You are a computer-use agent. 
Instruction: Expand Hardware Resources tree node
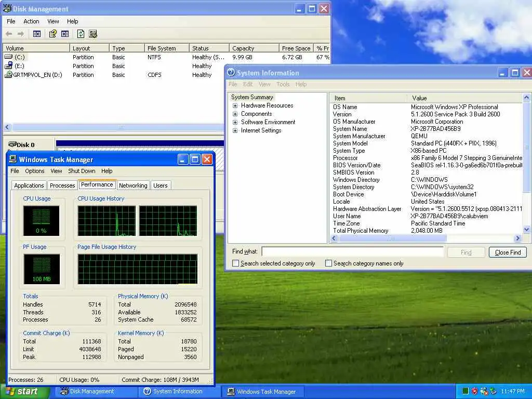click(x=235, y=105)
